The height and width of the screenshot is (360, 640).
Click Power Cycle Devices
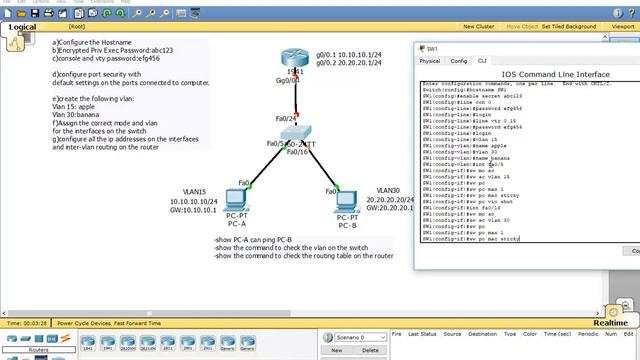(x=84, y=323)
